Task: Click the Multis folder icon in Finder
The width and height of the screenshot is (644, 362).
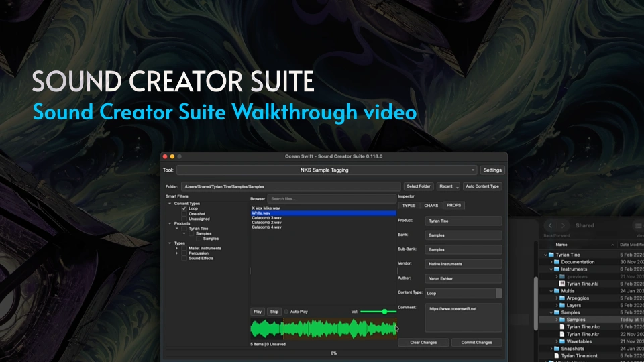Action: pyautogui.click(x=557, y=290)
